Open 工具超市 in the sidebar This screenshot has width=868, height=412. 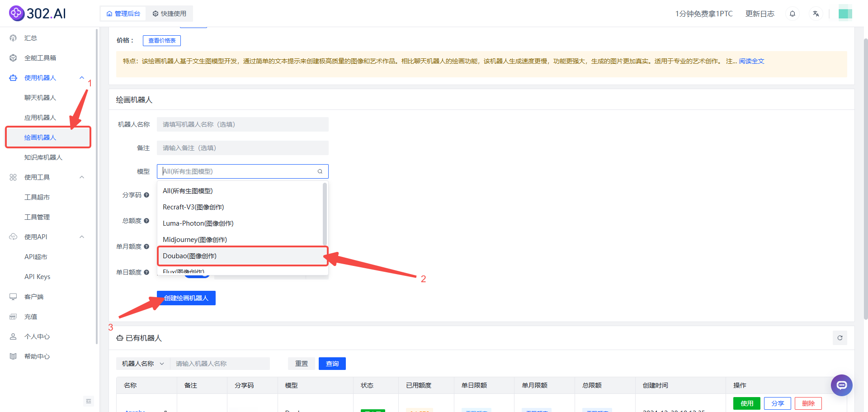pyautogui.click(x=37, y=197)
